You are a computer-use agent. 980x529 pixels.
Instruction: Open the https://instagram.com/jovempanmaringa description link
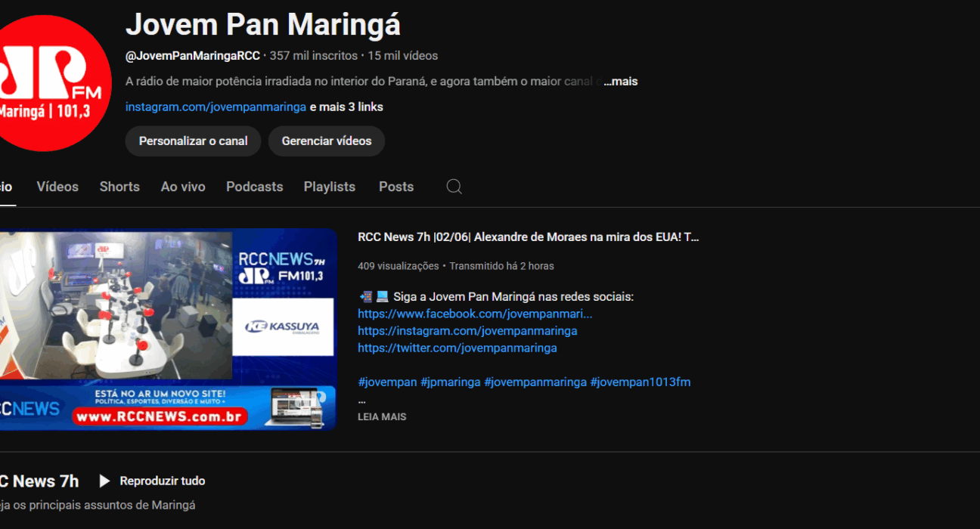tap(467, 331)
